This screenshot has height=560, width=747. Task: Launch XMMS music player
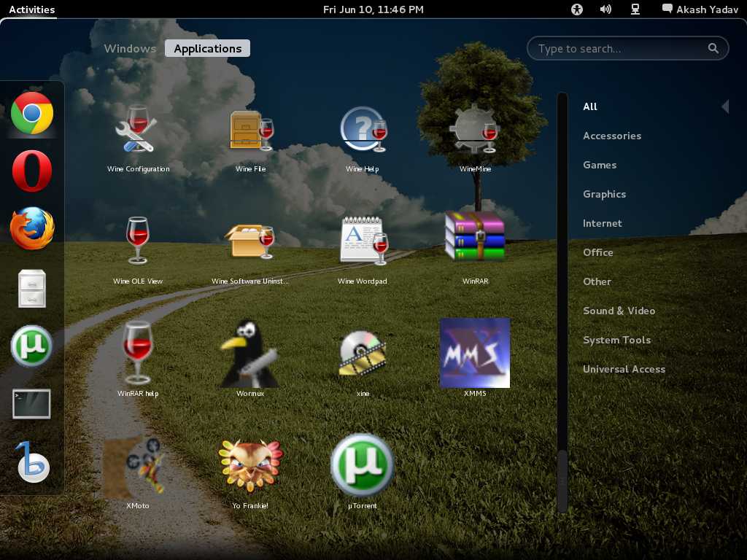[x=475, y=353]
